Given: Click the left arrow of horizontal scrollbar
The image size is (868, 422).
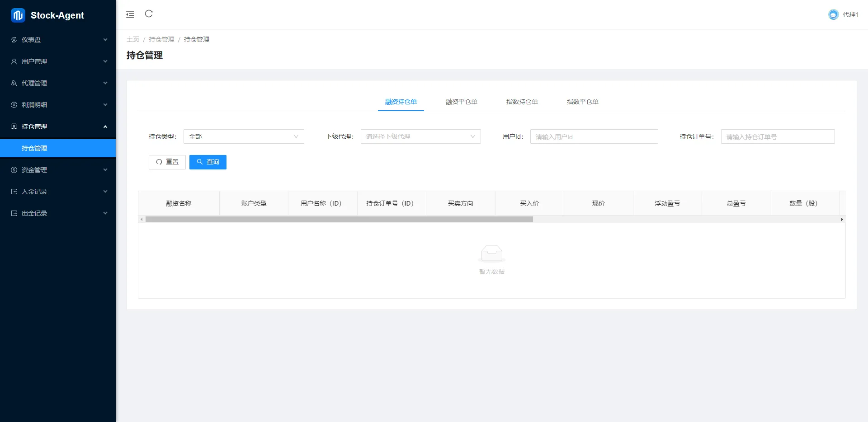Looking at the screenshot, I should [x=142, y=220].
